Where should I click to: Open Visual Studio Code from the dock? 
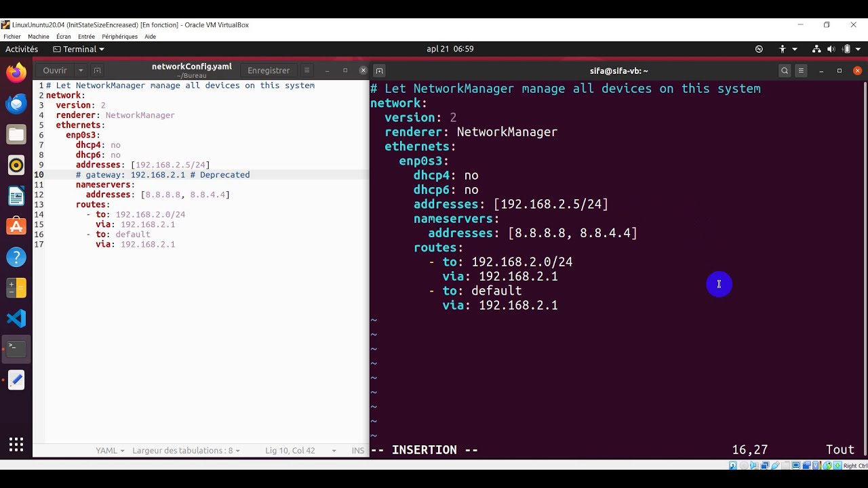[16, 319]
